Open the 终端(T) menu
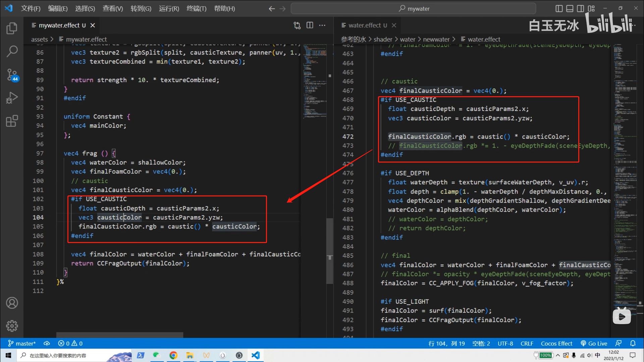The image size is (644, 362). point(196,8)
